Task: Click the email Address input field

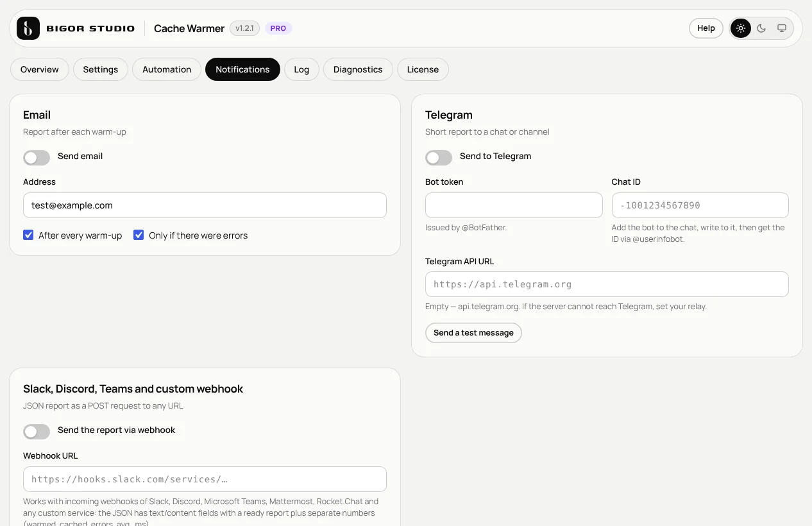Action: (205, 205)
